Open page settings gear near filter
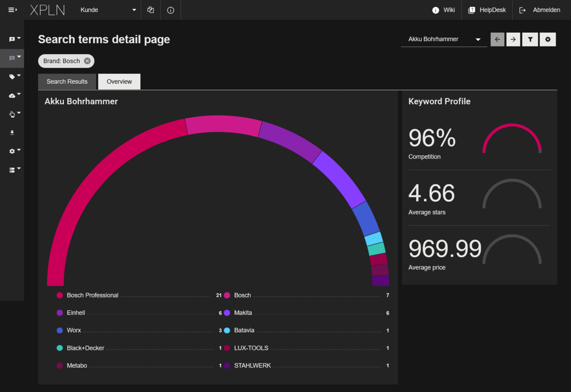 pyautogui.click(x=548, y=39)
